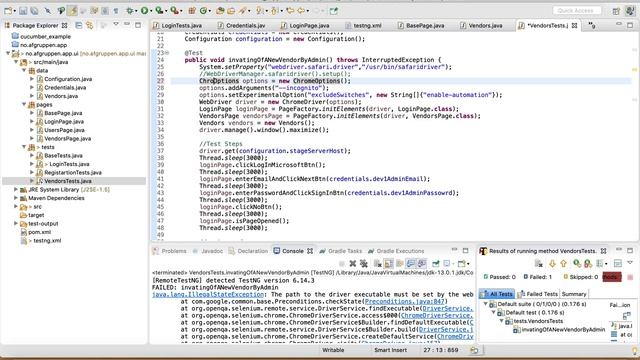Collapse the pages package node
Screen dimensions: 640x360
(x=24, y=104)
